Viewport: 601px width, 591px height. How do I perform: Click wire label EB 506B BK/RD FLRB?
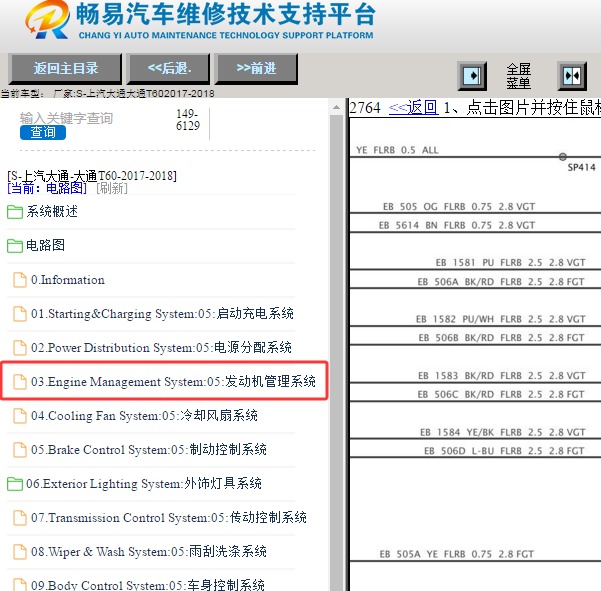(x=502, y=338)
